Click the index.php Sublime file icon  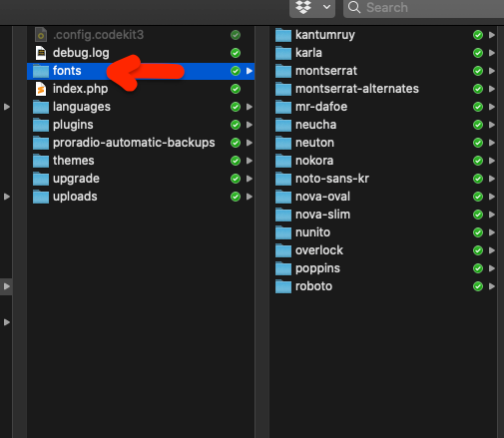41,89
